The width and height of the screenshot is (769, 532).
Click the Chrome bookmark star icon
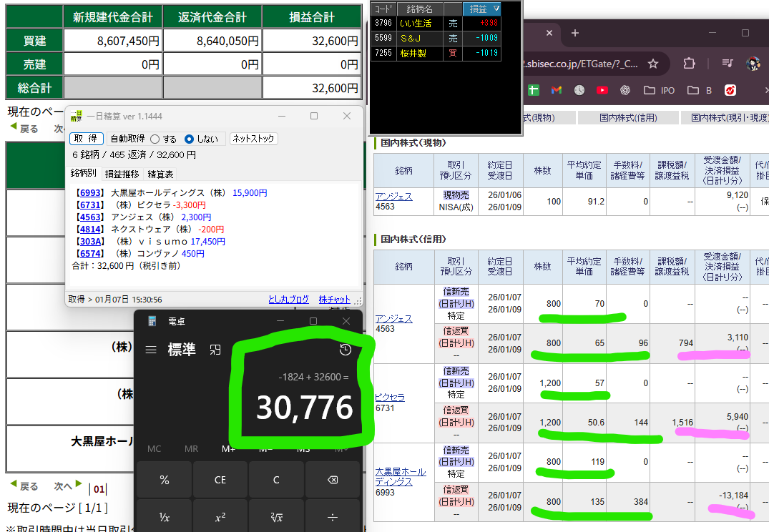[x=652, y=64]
